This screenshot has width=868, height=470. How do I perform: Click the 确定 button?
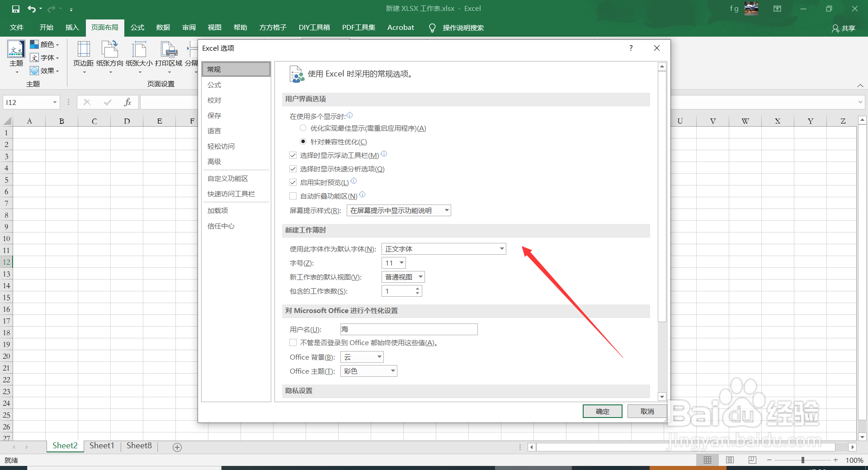tap(602, 411)
